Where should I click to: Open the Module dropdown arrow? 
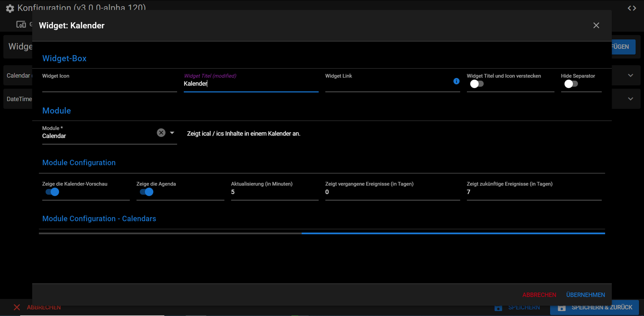pos(172,133)
